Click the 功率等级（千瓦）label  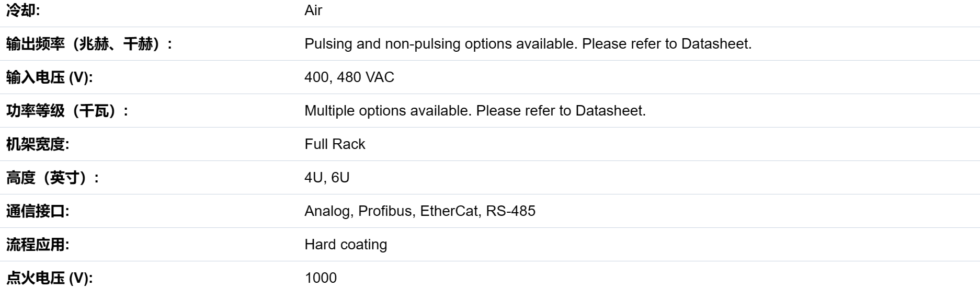67,111
